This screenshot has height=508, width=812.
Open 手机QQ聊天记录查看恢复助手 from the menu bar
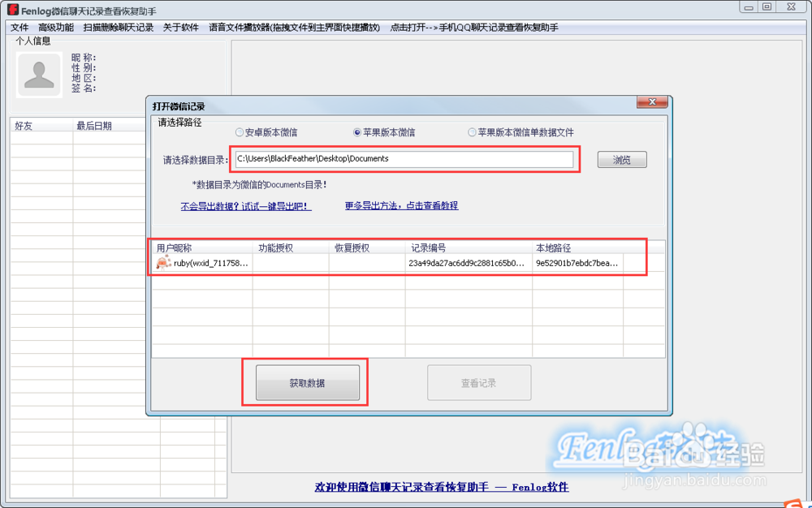pos(474,28)
